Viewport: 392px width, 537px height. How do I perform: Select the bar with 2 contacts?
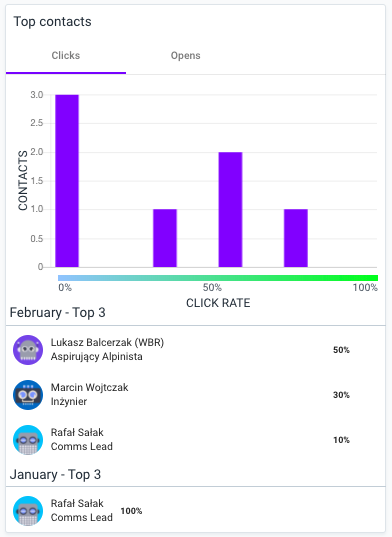coord(230,210)
